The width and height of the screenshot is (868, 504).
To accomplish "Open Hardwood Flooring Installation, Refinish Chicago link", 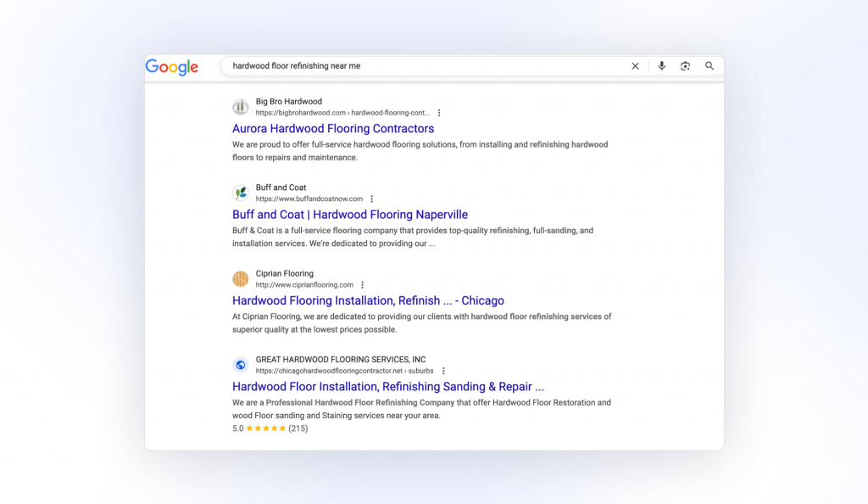I will click(368, 300).
